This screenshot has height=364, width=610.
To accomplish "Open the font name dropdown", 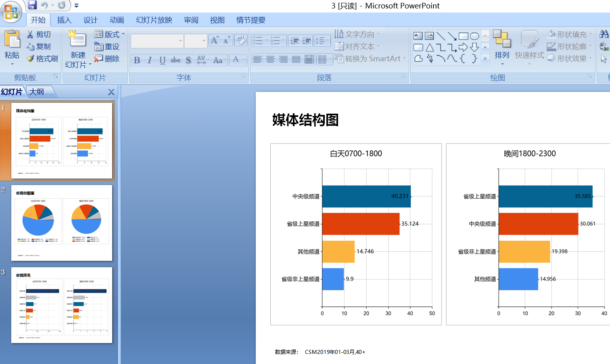I will pyautogui.click(x=180, y=41).
